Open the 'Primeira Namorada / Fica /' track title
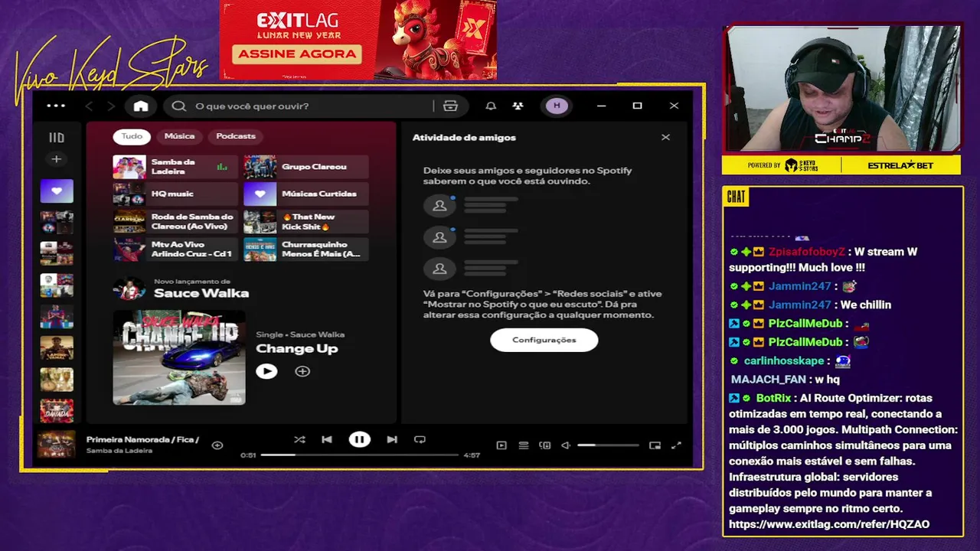The width and height of the screenshot is (980, 551). coord(142,440)
